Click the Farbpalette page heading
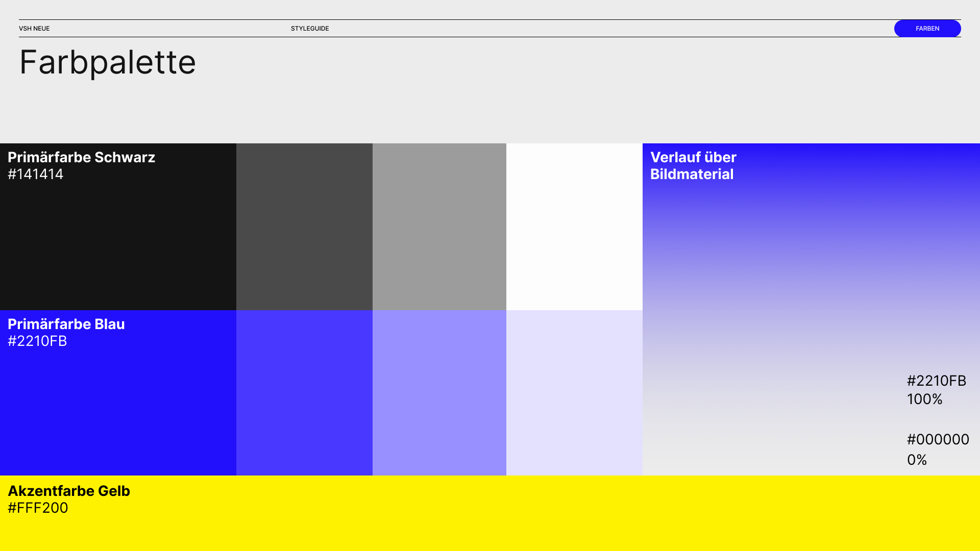980x551 pixels. [x=108, y=62]
